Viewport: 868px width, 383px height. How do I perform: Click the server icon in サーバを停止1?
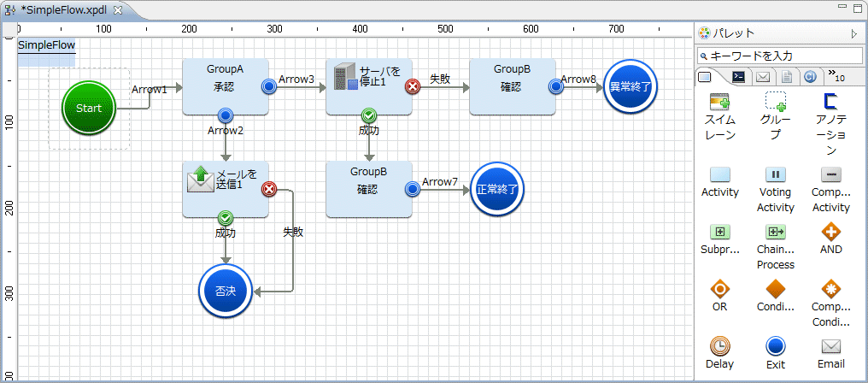click(x=346, y=77)
